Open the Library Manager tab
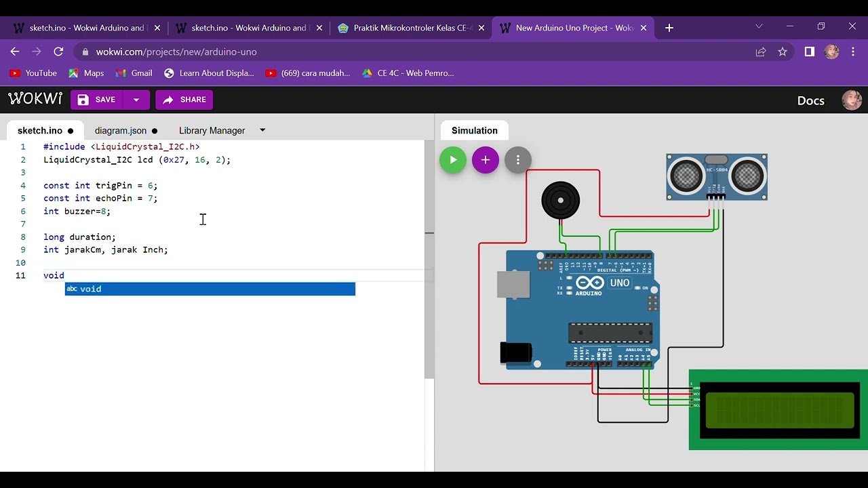Viewport: 868px width, 488px height. [x=212, y=130]
